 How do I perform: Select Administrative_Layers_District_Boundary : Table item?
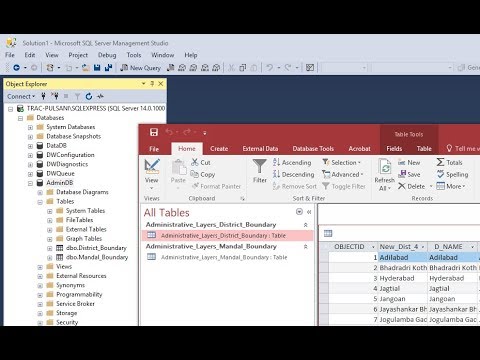point(228,236)
